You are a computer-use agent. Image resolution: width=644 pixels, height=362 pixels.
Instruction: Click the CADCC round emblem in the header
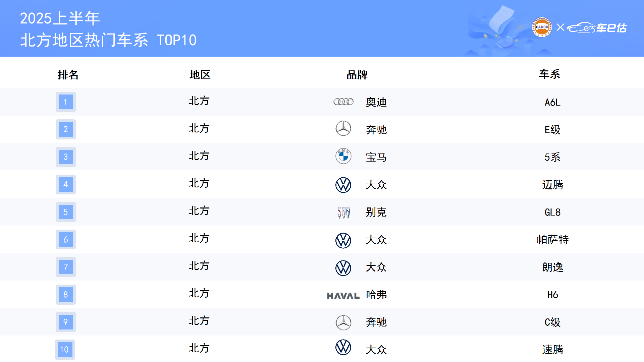click(542, 27)
